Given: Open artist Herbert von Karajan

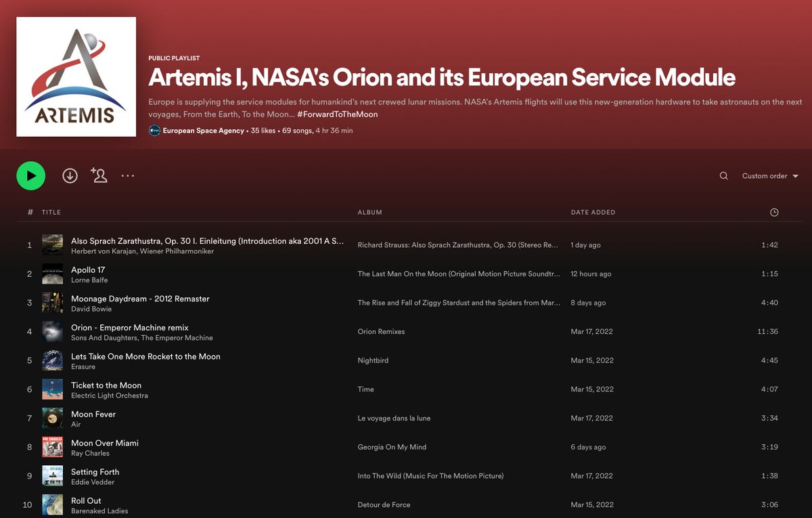Looking at the screenshot, I should pos(104,252).
